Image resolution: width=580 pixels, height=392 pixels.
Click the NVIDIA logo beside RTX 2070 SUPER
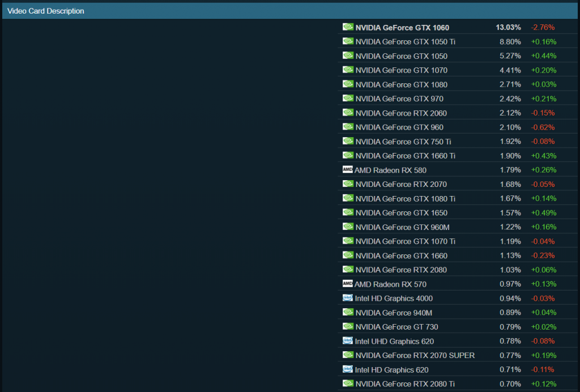[x=348, y=355]
